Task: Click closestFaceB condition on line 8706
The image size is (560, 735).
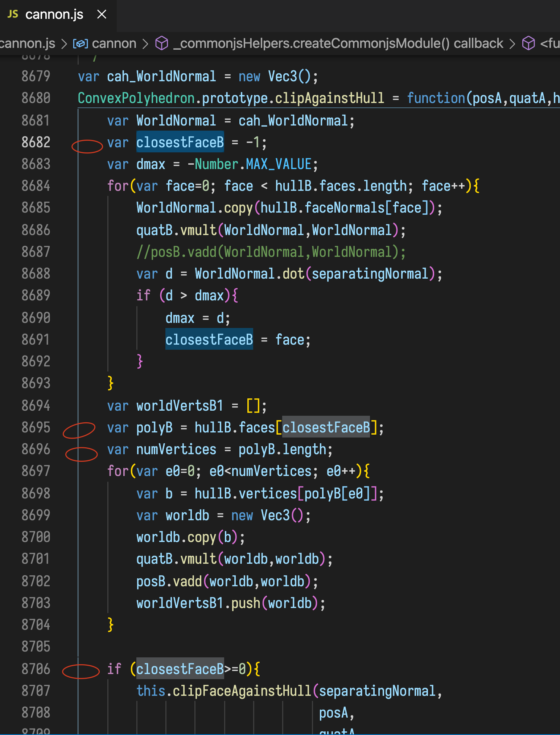Action: (x=180, y=669)
